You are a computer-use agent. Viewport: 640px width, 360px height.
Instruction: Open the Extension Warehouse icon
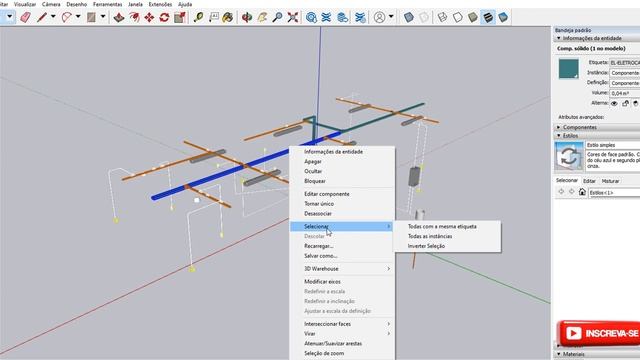pyautogui.click(x=326, y=17)
